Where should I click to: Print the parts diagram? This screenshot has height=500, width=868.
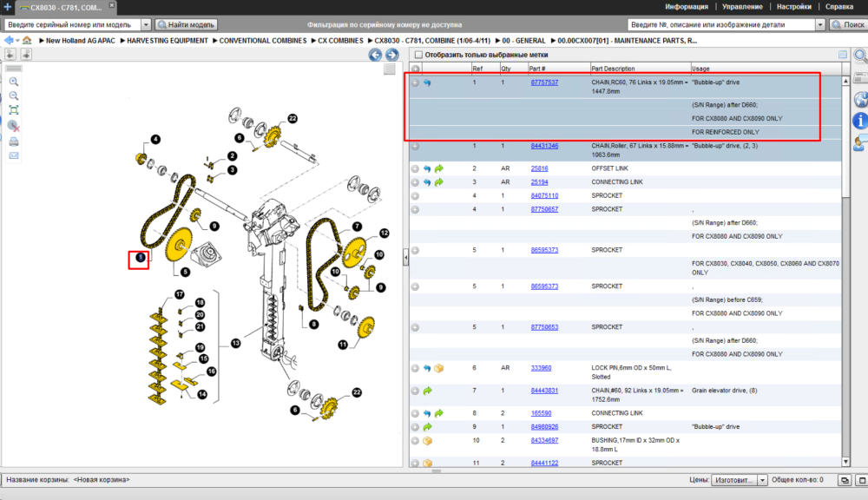click(14, 141)
